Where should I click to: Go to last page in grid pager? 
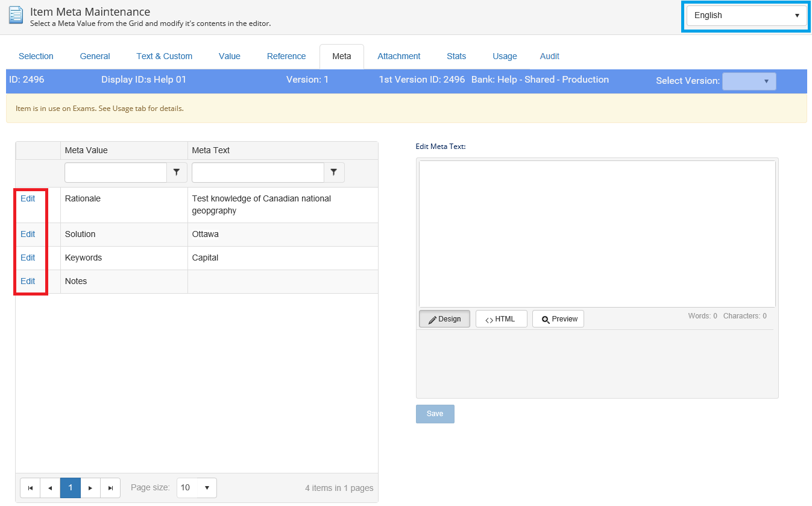tap(110, 488)
